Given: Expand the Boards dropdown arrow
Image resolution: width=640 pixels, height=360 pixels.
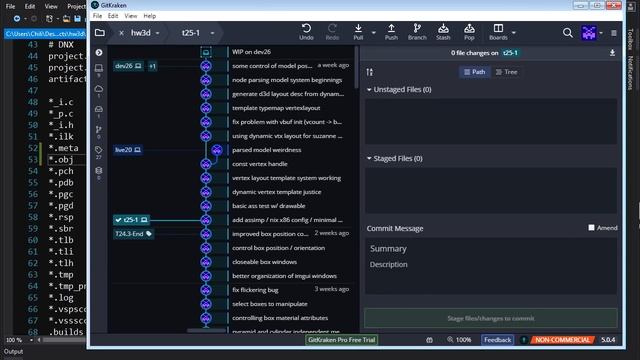Looking at the screenshot, I should [x=513, y=33].
